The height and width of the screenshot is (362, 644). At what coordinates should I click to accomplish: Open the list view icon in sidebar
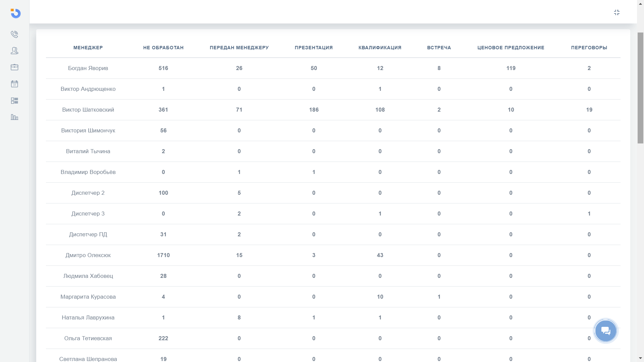pos(14,101)
